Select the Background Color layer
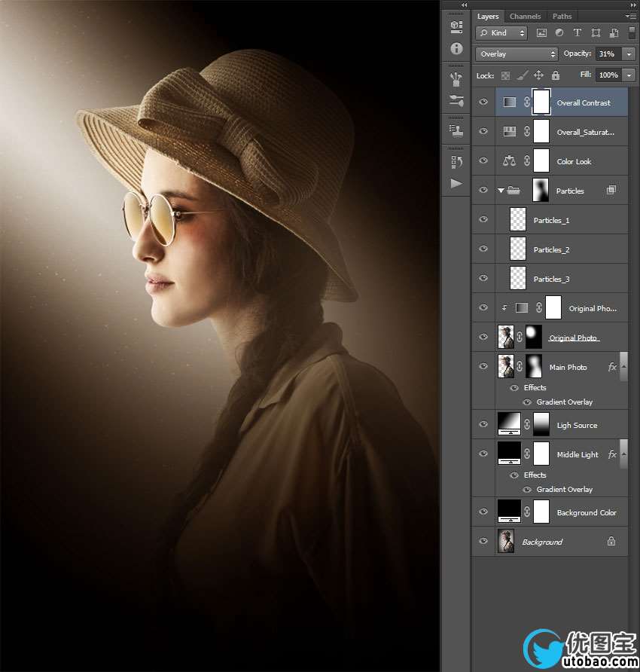This screenshot has width=640, height=672. (x=550, y=512)
